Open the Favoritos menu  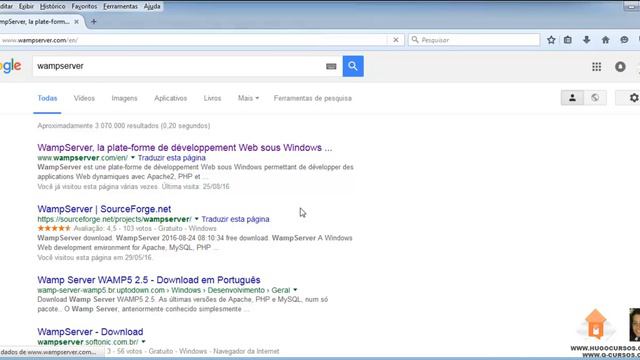(x=84, y=7)
